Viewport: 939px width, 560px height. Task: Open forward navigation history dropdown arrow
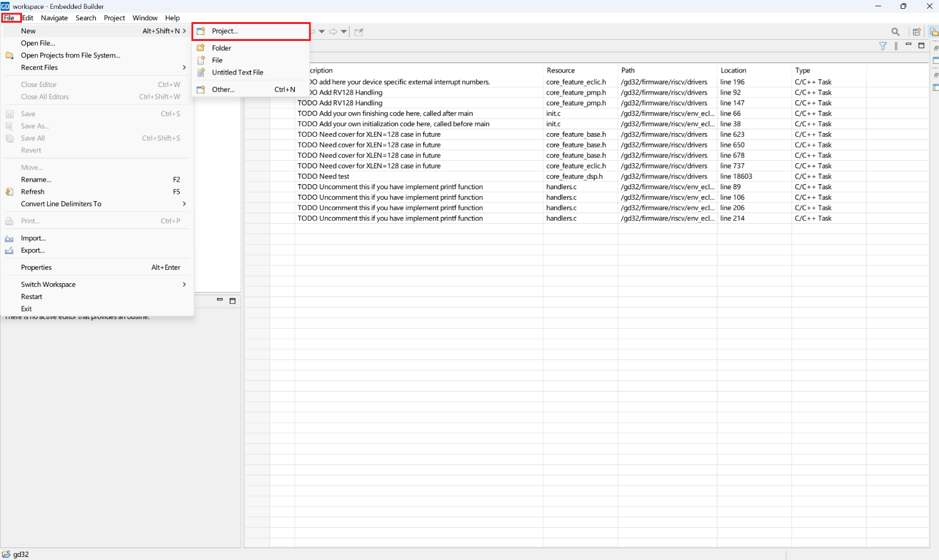click(x=344, y=32)
